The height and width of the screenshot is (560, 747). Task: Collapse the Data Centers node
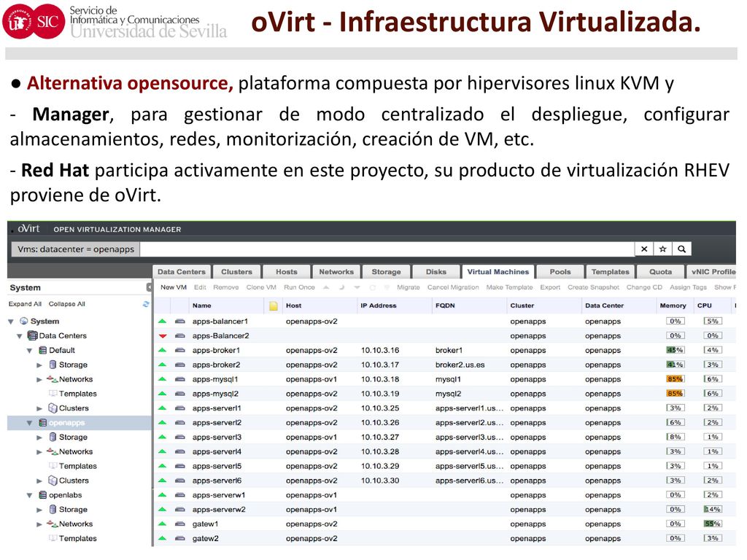(20, 336)
